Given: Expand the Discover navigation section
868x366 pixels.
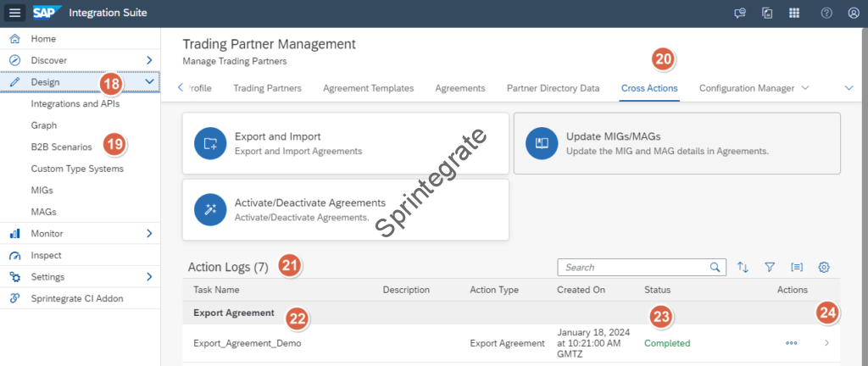Looking at the screenshot, I should (x=149, y=60).
